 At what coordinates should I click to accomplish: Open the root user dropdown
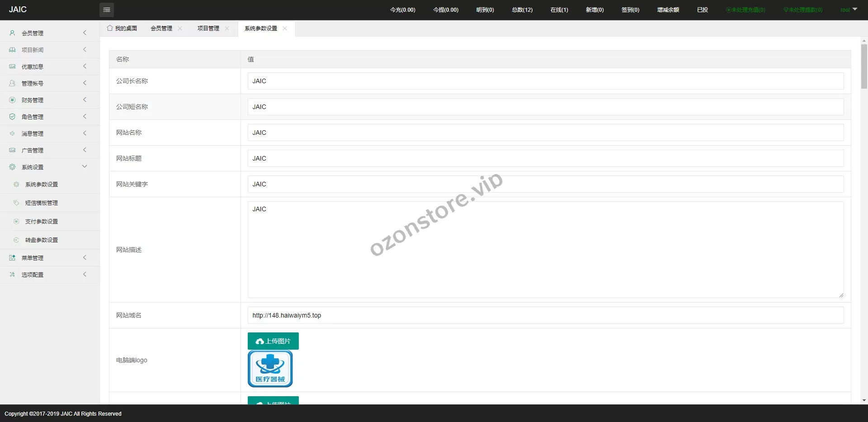[x=849, y=10]
